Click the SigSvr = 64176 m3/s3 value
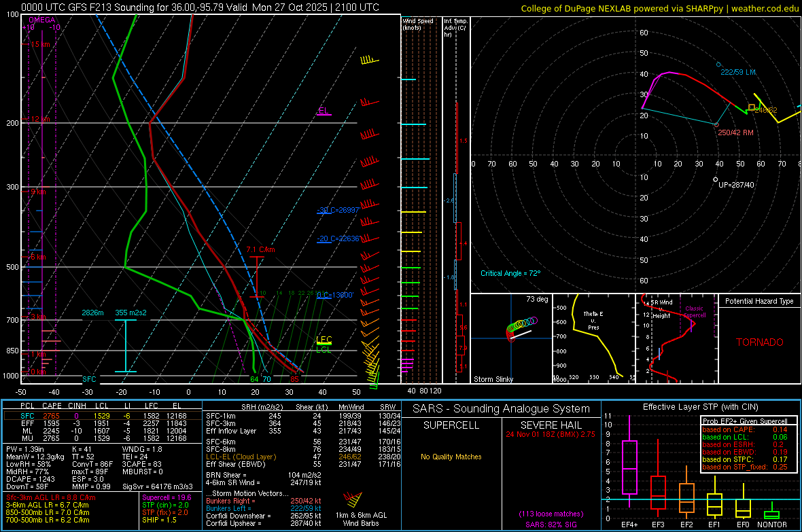 point(158,486)
